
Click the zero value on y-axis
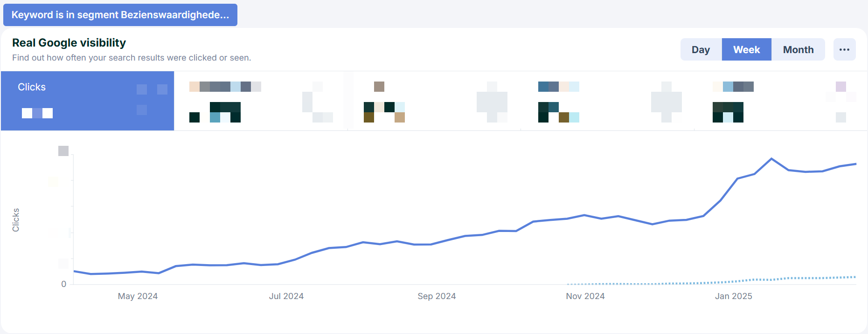pyautogui.click(x=64, y=284)
